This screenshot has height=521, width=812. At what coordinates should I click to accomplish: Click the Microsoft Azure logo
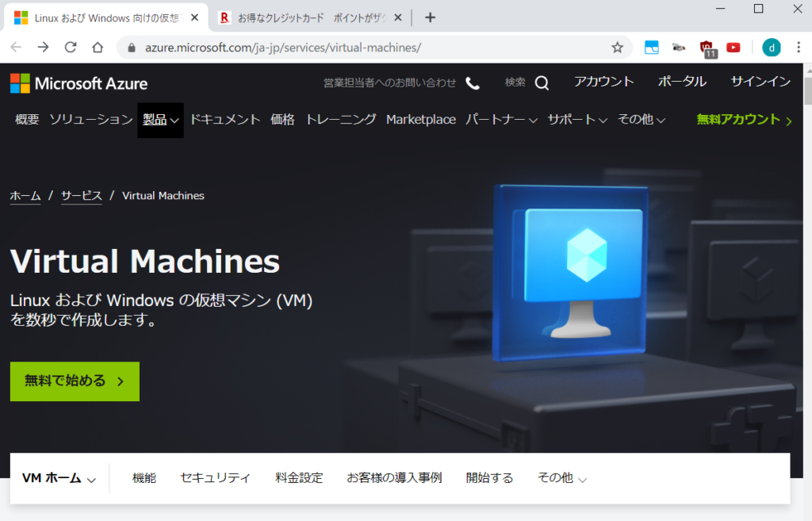pyautogui.click(x=79, y=83)
